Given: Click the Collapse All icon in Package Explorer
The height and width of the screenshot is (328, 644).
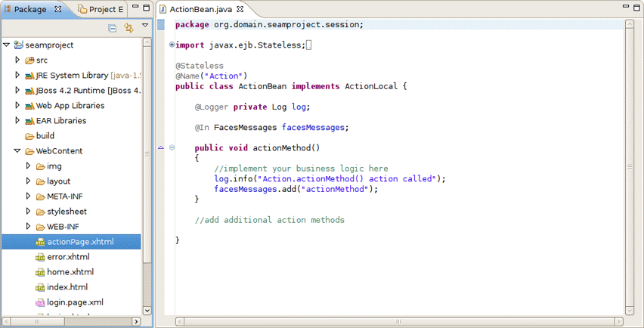Looking at the screenshot, I should 113,28.
